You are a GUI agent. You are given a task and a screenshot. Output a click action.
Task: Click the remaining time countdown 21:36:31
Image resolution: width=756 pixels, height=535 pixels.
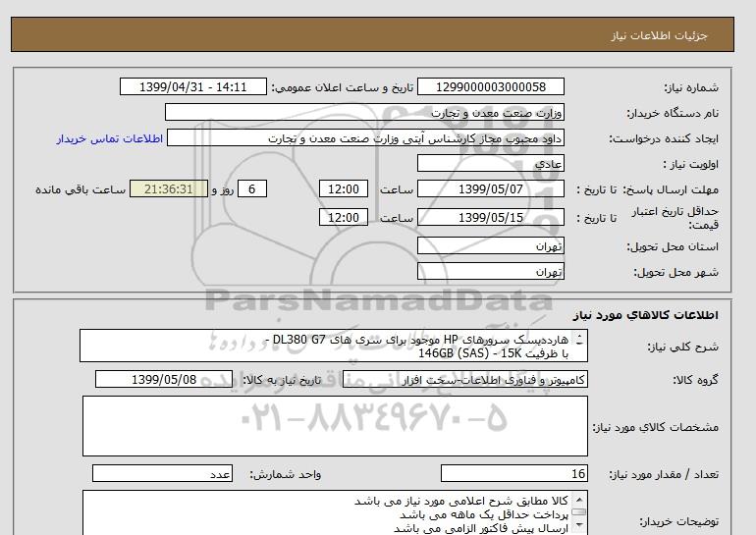[x=169, y=188]
